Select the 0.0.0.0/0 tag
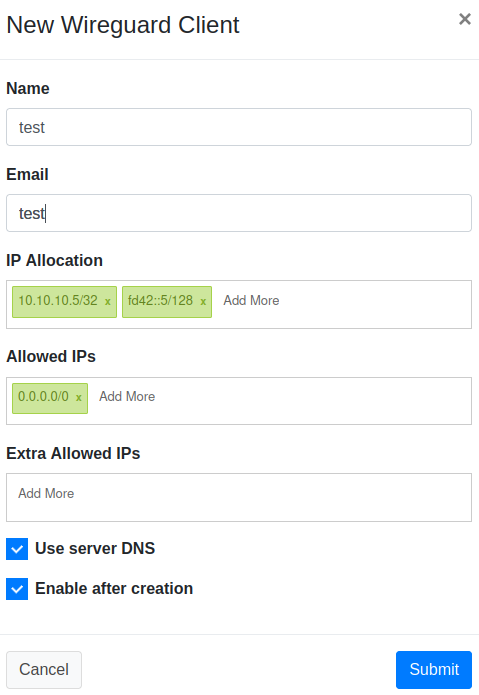479x695 pixels. [x=43, y=396]
